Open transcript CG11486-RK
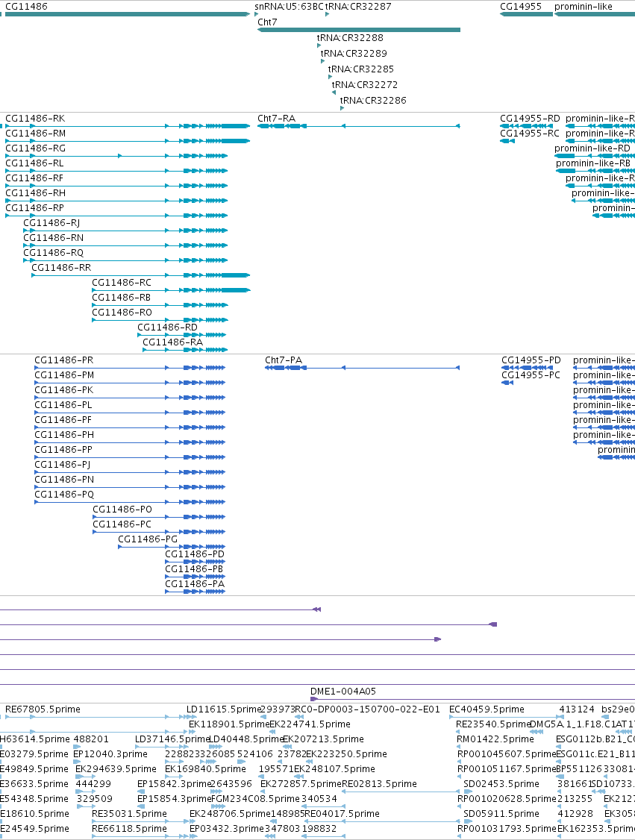This screenshot has height=840, width=635. click(x=35, y=119)
